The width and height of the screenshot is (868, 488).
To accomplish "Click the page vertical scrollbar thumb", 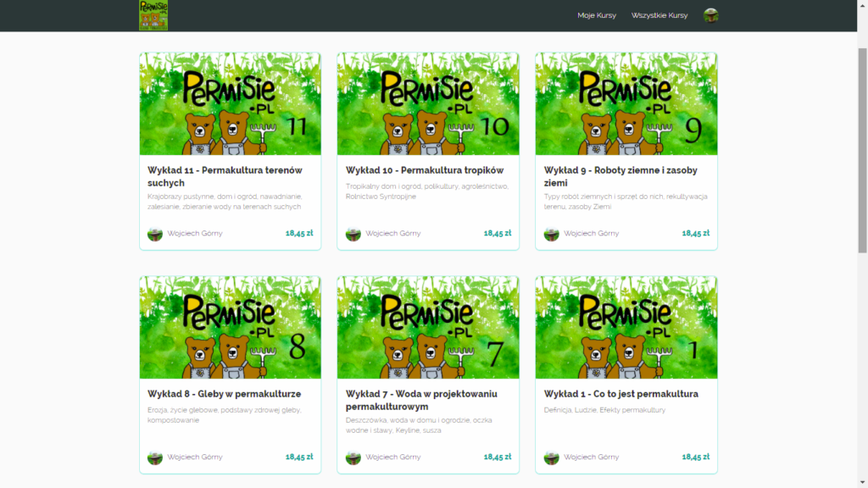I will click(862, 151).
